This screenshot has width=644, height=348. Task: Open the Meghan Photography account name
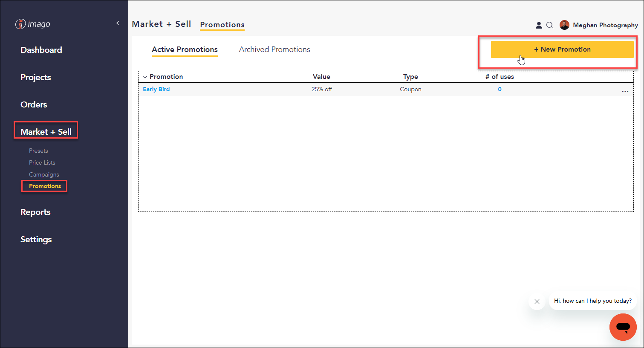tap(605, 25)
